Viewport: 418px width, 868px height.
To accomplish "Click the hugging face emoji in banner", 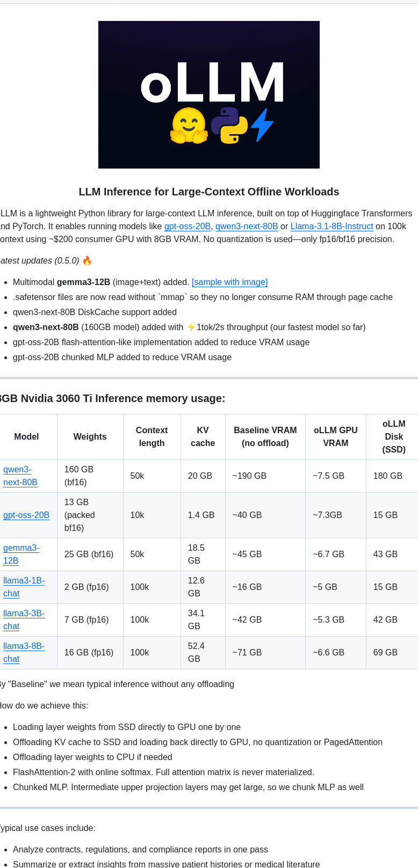I will click(x=189, y=126).
